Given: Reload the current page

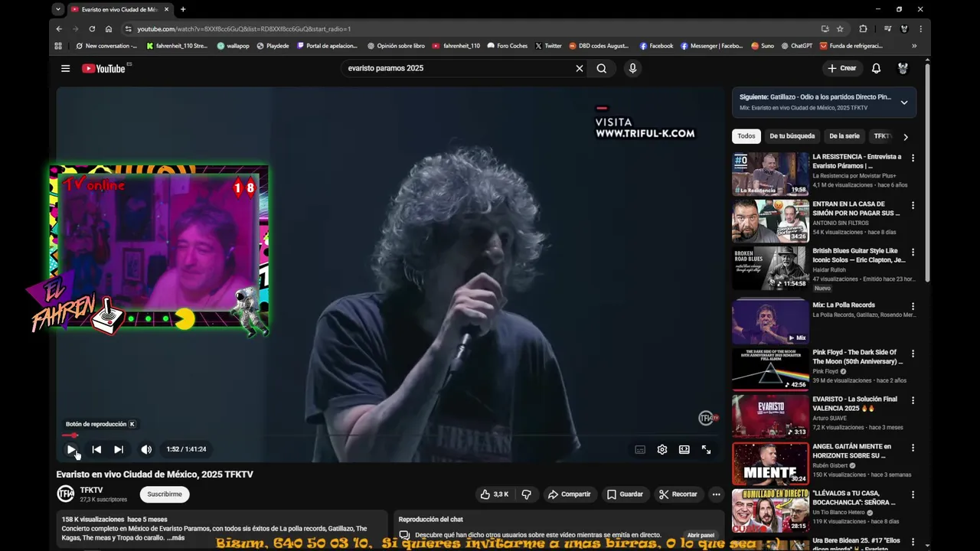Looking at the screenshot, I should [92, 28].
